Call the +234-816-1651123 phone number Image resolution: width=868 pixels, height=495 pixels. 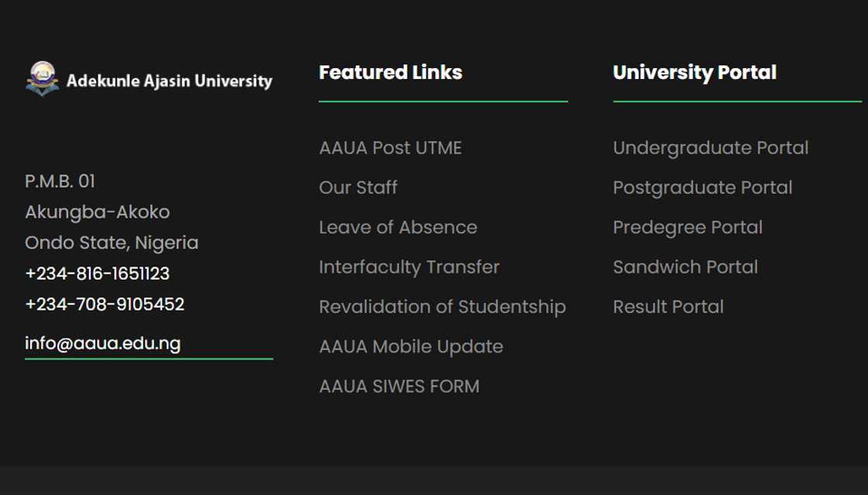(x=97, y=273)
